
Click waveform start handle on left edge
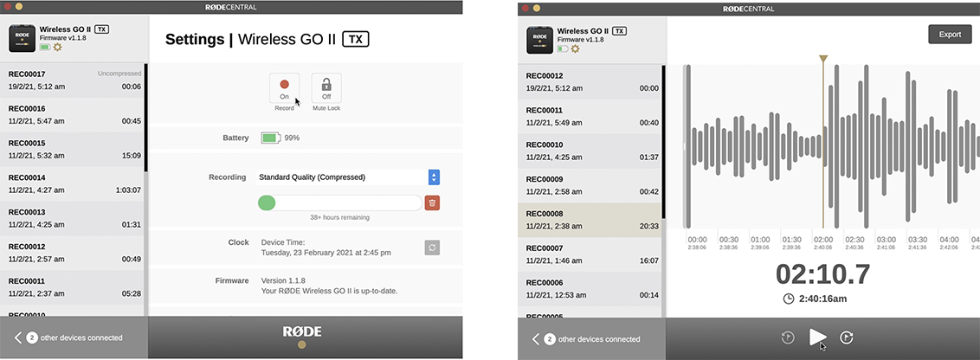coord(685,146)
